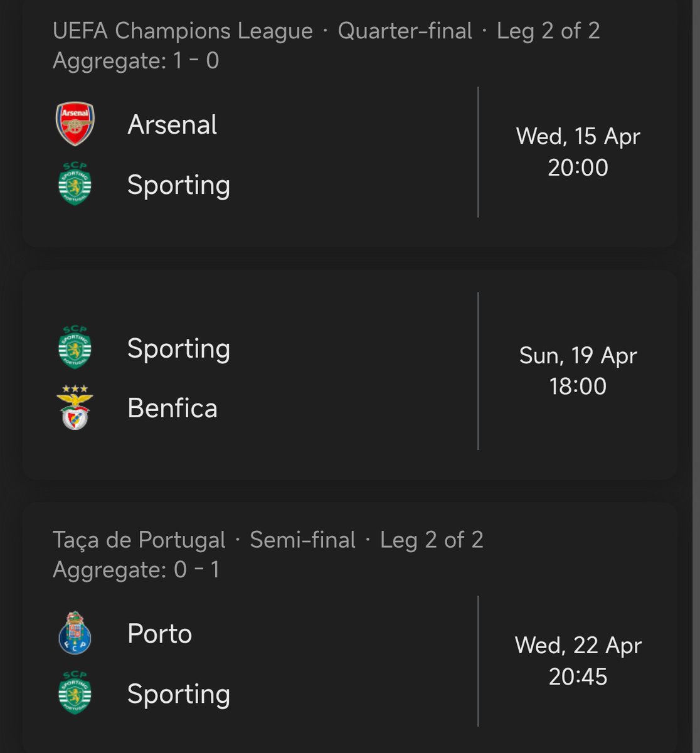Open the Benfica team name
The height and width of the screenshot is (753, 700).
tap(172, 408)
